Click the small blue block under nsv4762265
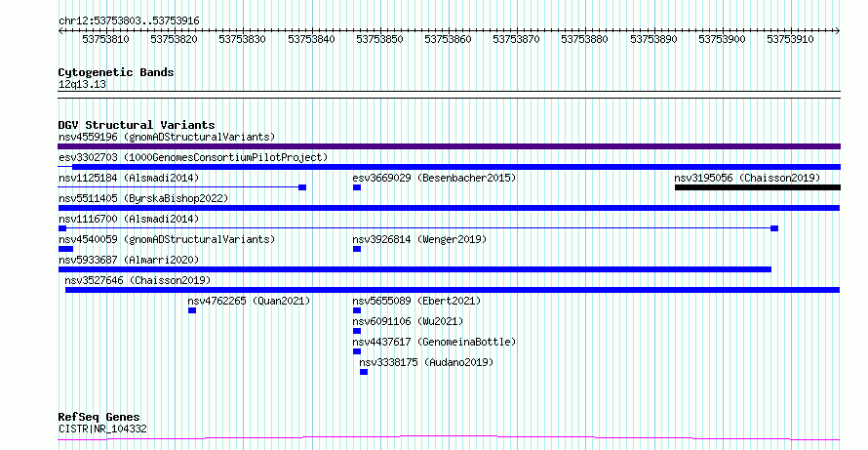 pos(192,310)
